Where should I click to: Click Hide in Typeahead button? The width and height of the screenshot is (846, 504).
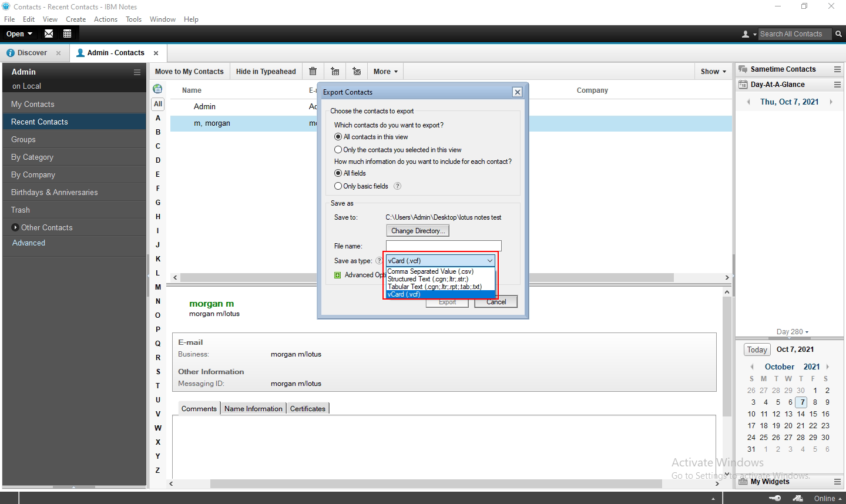click(x=266, y=72)
